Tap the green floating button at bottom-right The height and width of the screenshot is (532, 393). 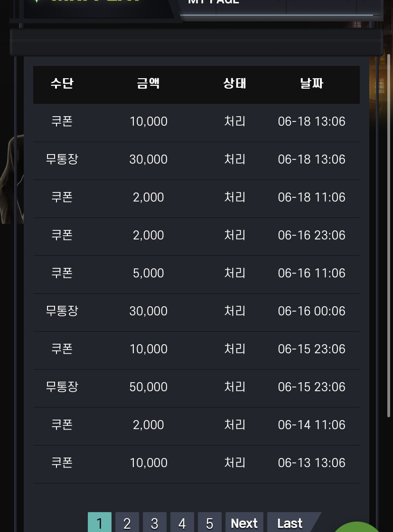pyautogui.click(x=358, y=527)
